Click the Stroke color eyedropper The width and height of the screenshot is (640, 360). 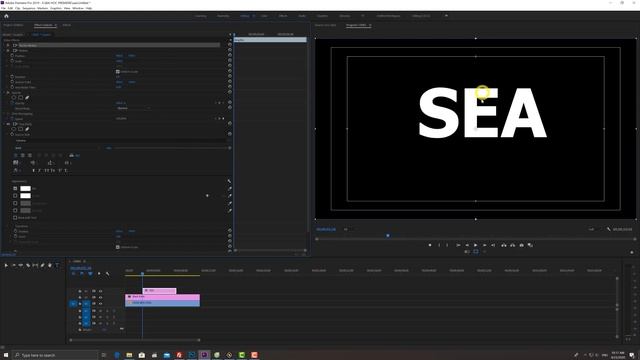[x=229, y=196]
